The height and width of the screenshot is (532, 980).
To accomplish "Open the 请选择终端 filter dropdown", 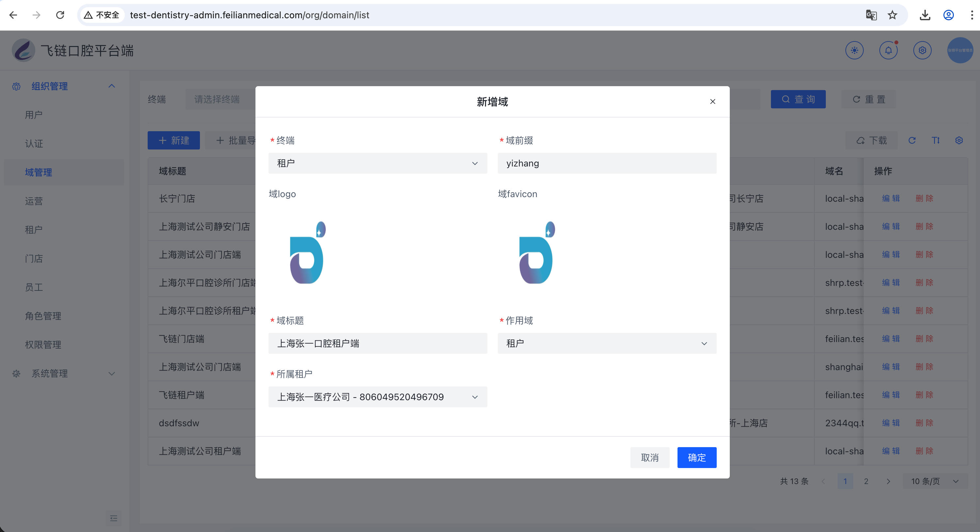I will click(220, 99).
